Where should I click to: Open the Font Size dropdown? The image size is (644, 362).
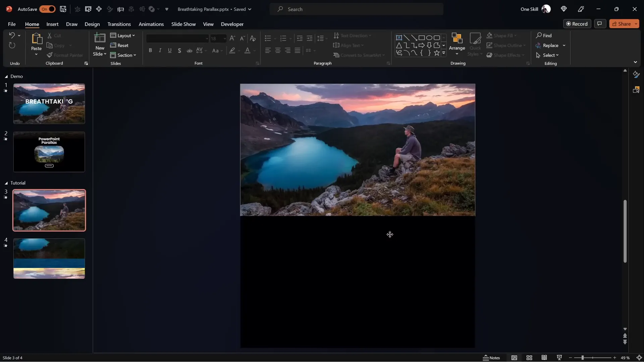(x=224, y=38)
